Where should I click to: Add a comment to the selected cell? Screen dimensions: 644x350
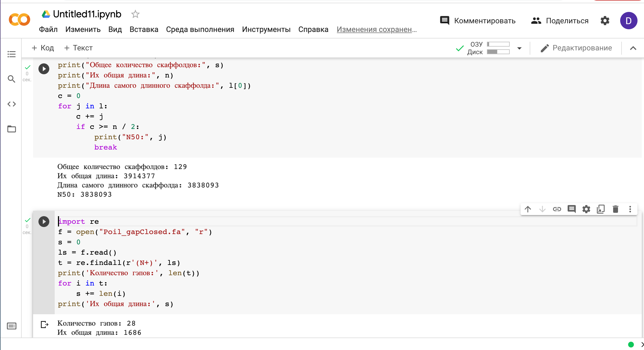tap(572, 209)
